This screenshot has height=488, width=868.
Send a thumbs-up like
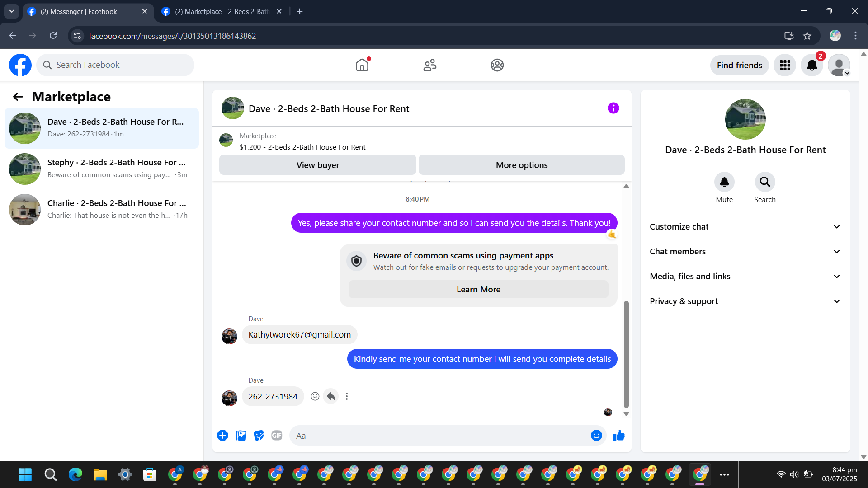click(x=619, y=436)
